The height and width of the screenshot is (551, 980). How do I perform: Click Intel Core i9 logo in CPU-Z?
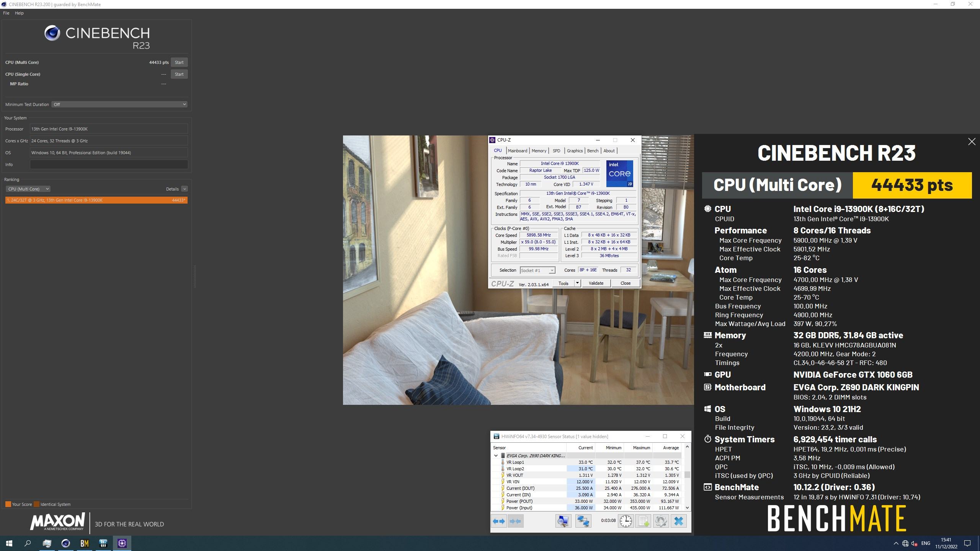[619, 174]
